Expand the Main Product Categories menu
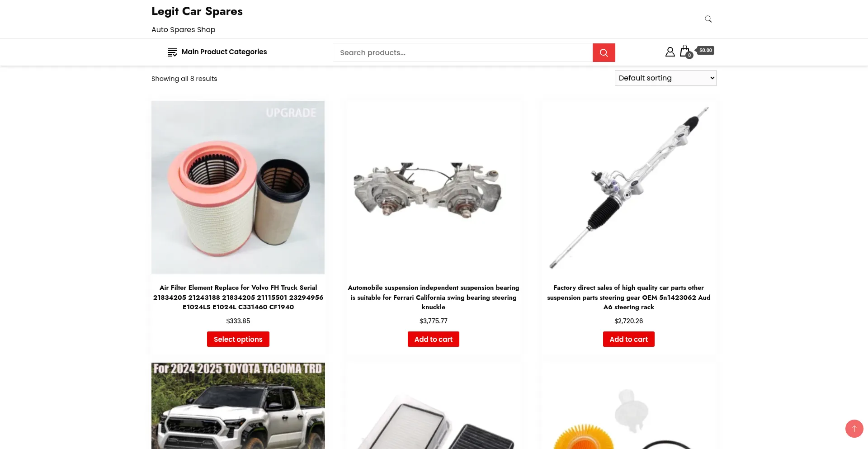Image resolution: width=868 pixels, height=449 pixels. (x=217, y=52)
